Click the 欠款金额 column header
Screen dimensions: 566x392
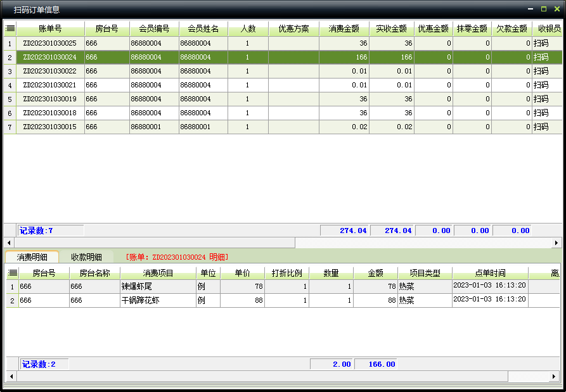[511, 28]
